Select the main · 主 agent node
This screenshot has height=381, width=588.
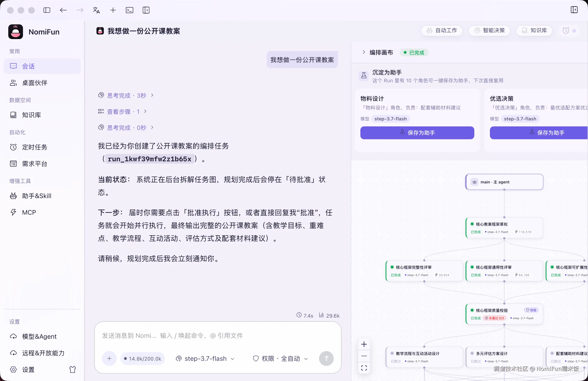click(x=504, y=182)
